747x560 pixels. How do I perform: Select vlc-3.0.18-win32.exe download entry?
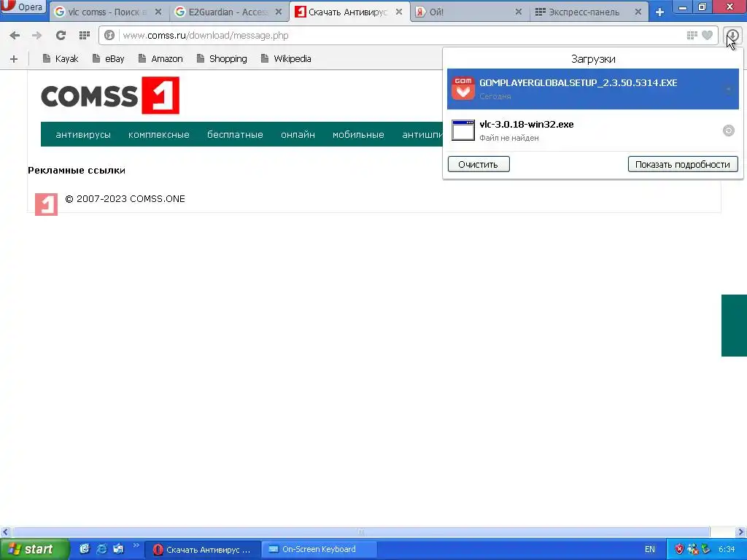click(x=592, y=131)
